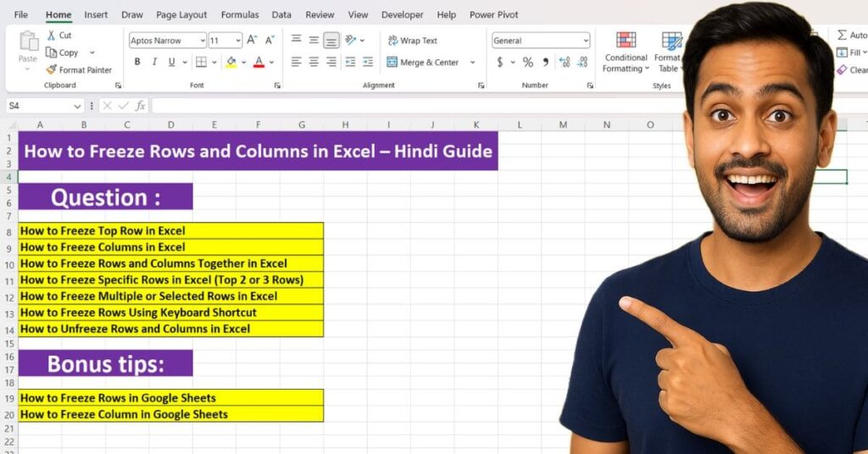This screenshot has width=868, height=454.
Task: Apply bottom align to cells
Action: click(331, 41)
